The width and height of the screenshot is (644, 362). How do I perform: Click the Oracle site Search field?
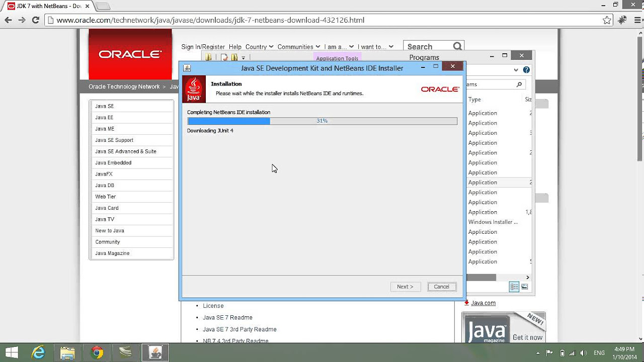point(429,47)
